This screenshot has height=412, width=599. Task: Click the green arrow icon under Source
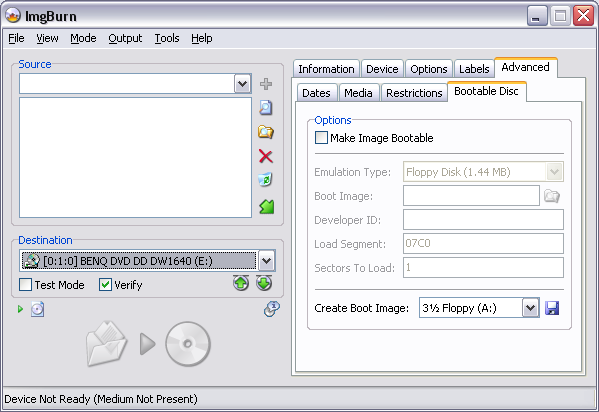pos(266,207)
